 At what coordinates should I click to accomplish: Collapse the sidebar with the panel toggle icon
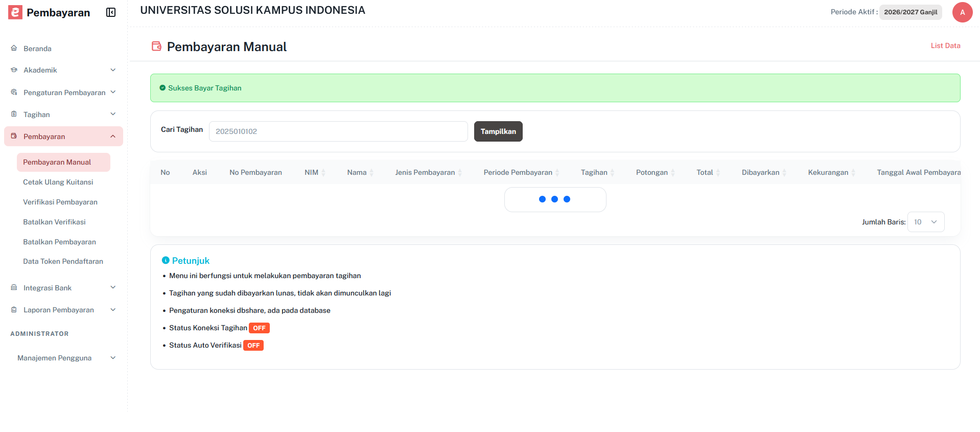click(111, 12)
